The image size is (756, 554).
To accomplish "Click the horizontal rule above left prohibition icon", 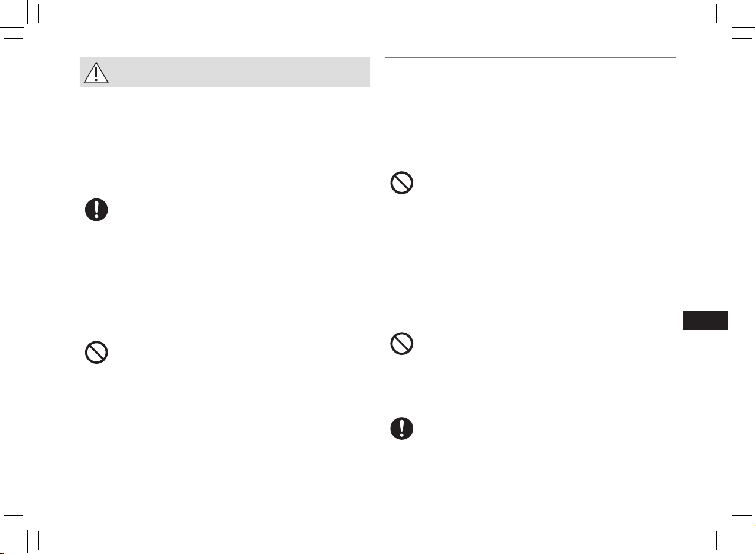I will pyautogui.click(x=225, y=317).
